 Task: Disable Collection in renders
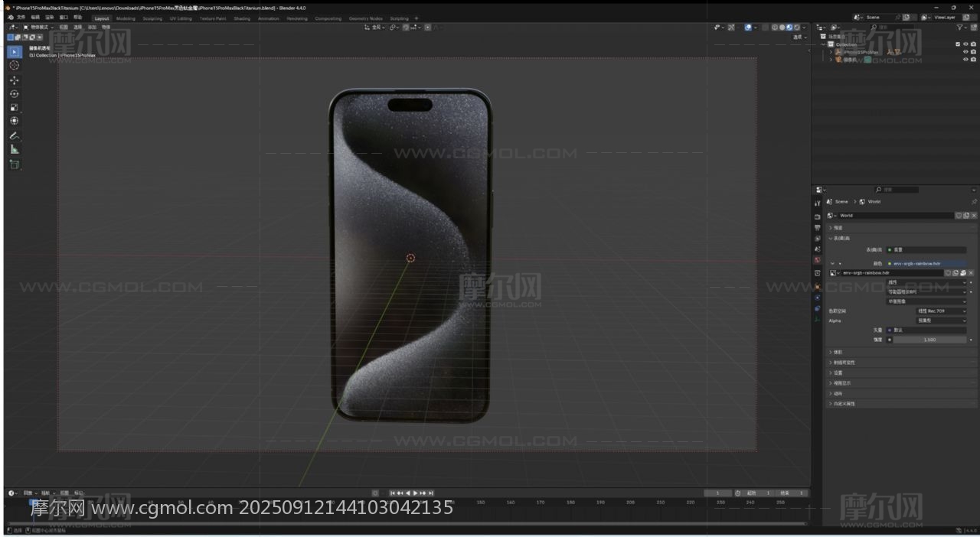pyautogui.click(x=973, y=44)
